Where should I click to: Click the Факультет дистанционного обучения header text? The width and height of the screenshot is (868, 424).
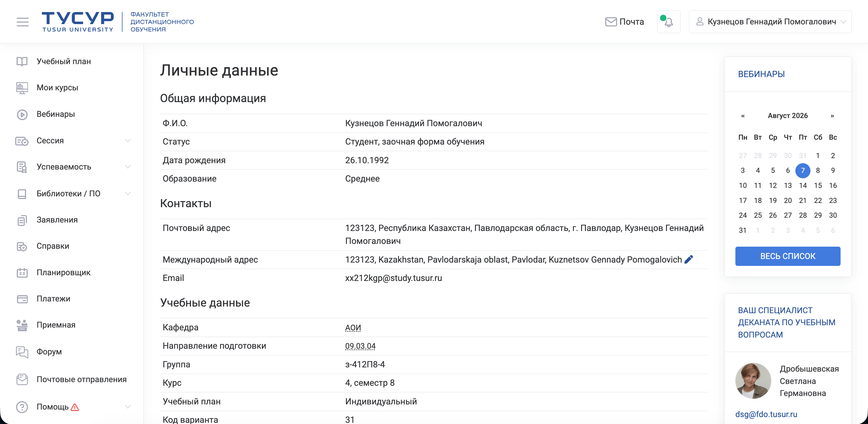click(x=162, y=22)
